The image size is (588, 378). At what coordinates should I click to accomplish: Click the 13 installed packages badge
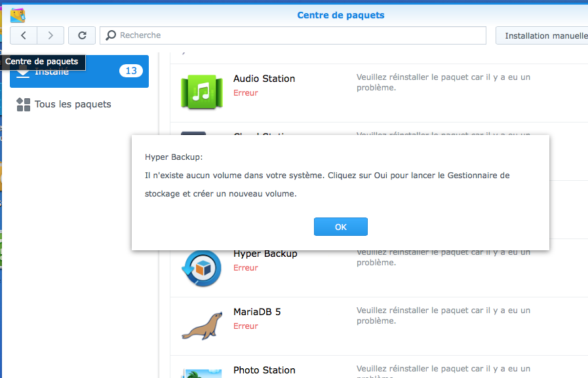point(131,71)
